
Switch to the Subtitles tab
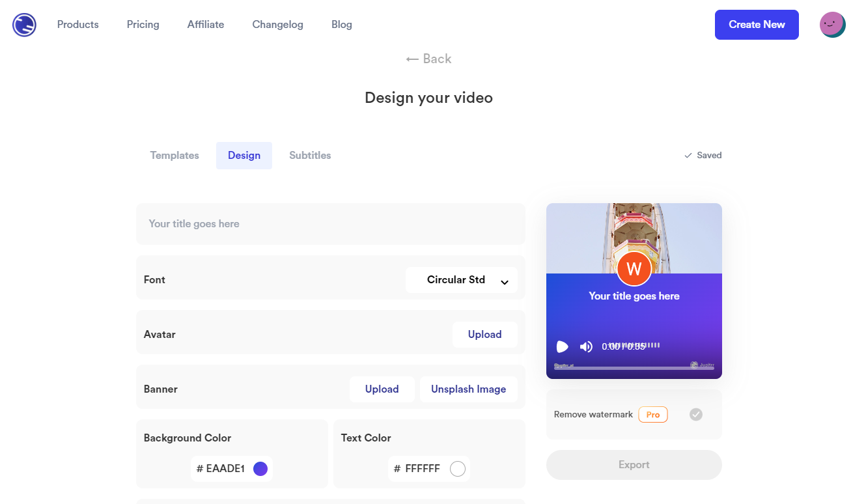(310, 156)
